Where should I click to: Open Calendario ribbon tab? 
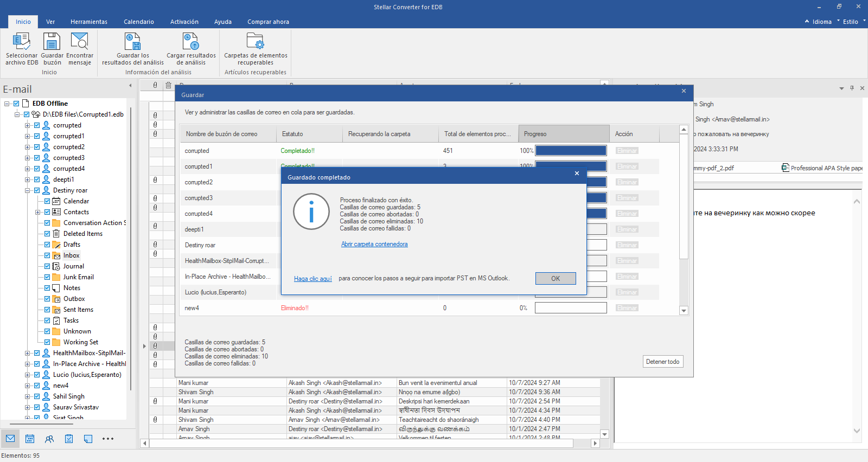point(139,22)
